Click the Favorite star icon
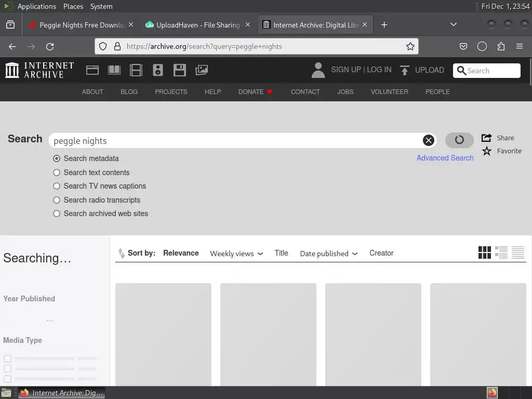This screenshot has height=399, width=532. [x=486, y=151]
